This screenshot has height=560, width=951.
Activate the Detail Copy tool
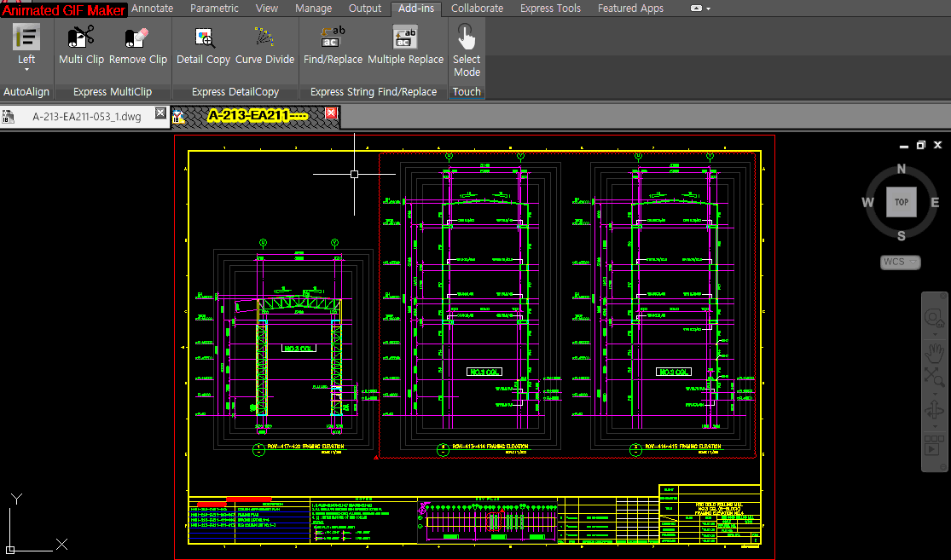(x=203, y=38)
